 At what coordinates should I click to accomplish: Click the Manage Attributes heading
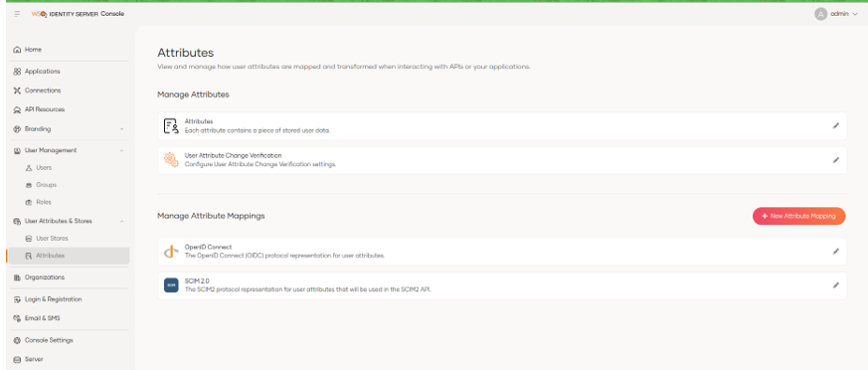pyautogui.click(x=193, y=94)
